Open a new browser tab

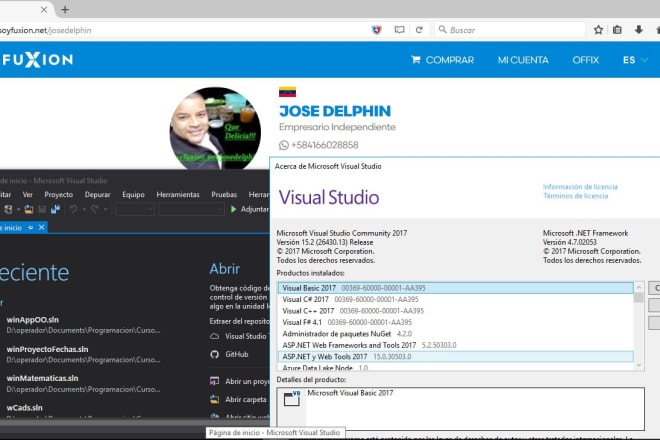tap(65, 9)
